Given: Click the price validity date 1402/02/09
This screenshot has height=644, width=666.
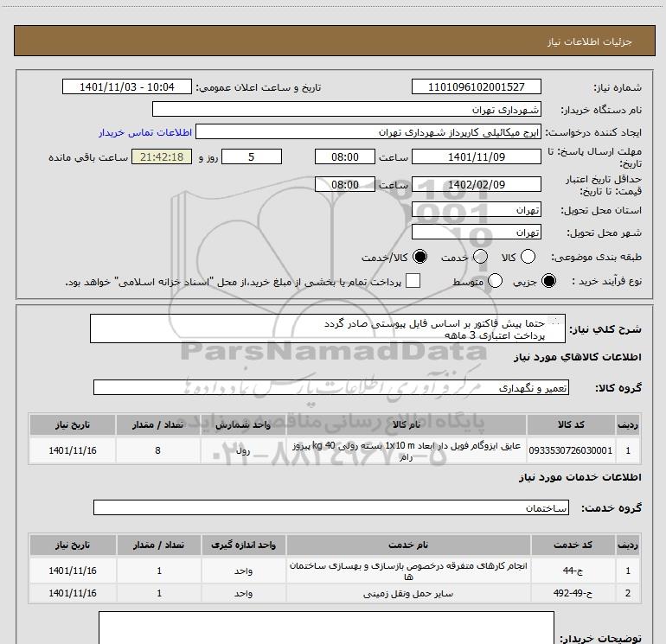Looking at the screenshot, I should click(476, 184).
